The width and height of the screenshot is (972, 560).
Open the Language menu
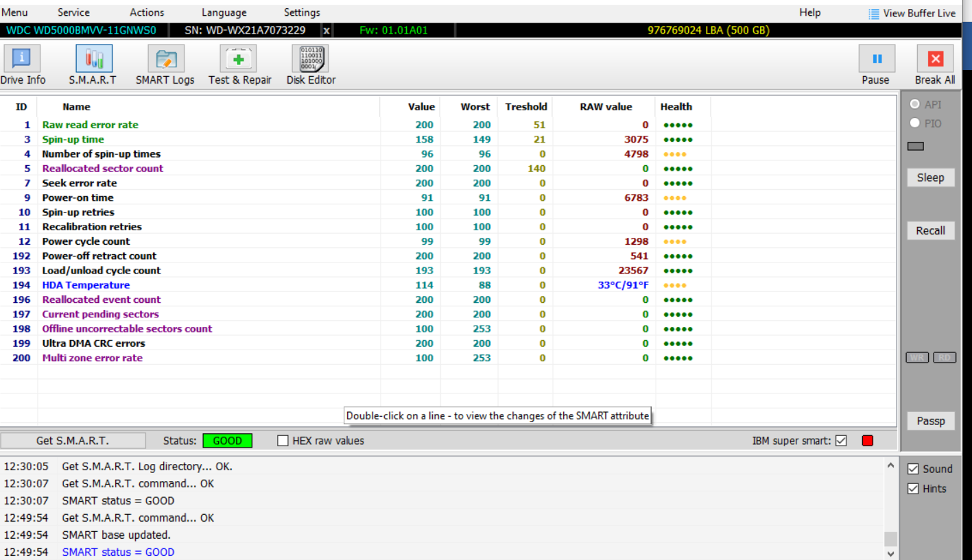(x=224, y=12)
